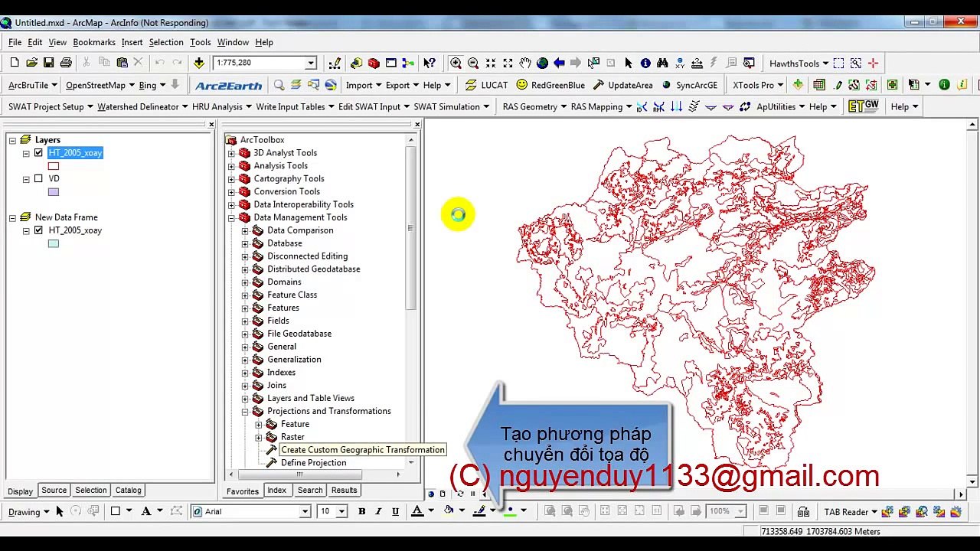Click the Add Data button
Image resolution: width=980 pixels, height=551 pixels.
tap(199, 63)
